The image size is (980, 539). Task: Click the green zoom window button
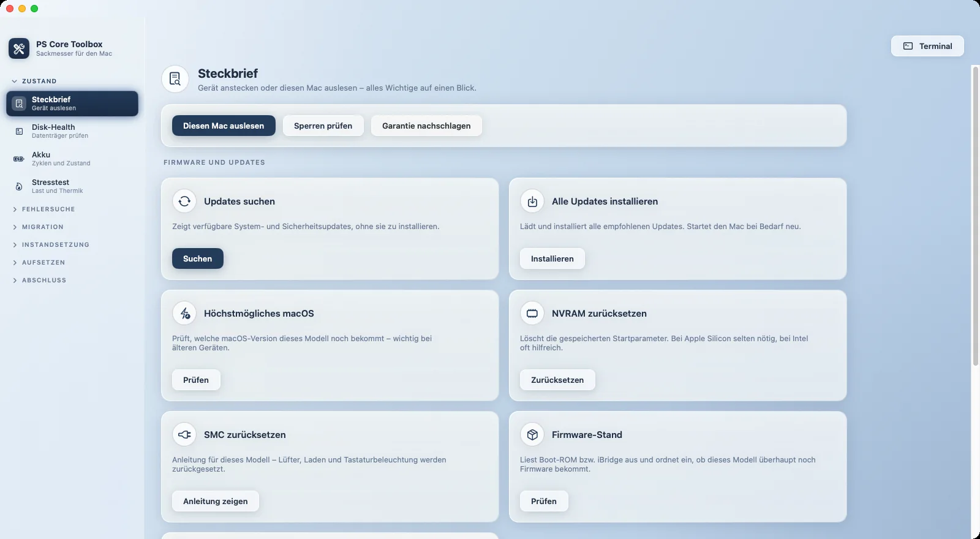click(34, 9)
